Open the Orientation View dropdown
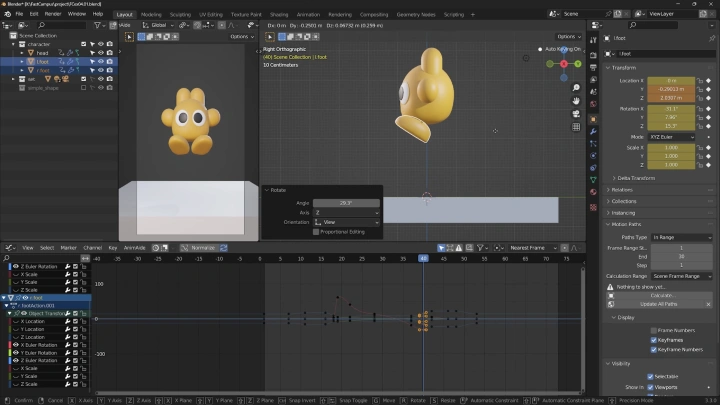Image resolution: width=720 pixels, height=405 pixels. 346,222
